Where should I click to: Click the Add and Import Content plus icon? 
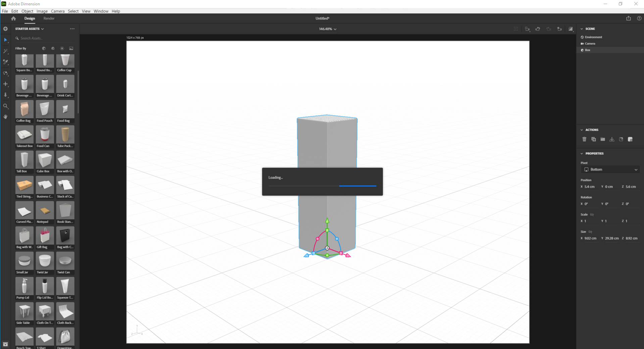(5, 29)
